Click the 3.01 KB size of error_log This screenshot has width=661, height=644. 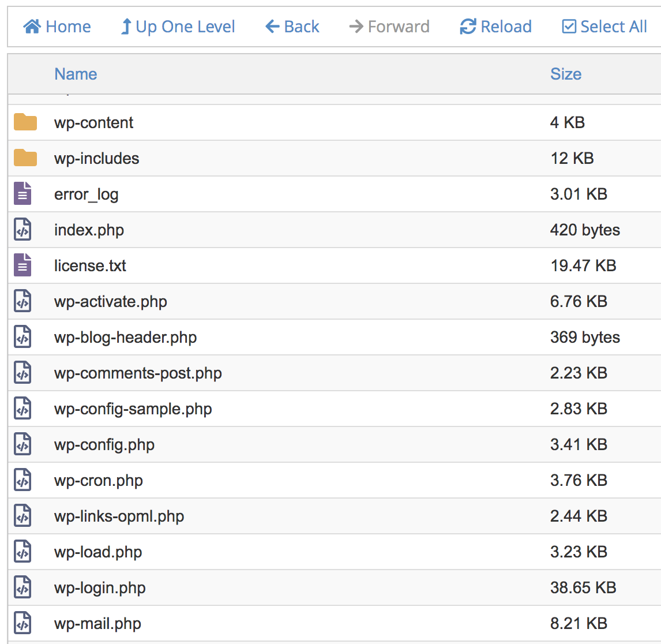pos(579,194)
